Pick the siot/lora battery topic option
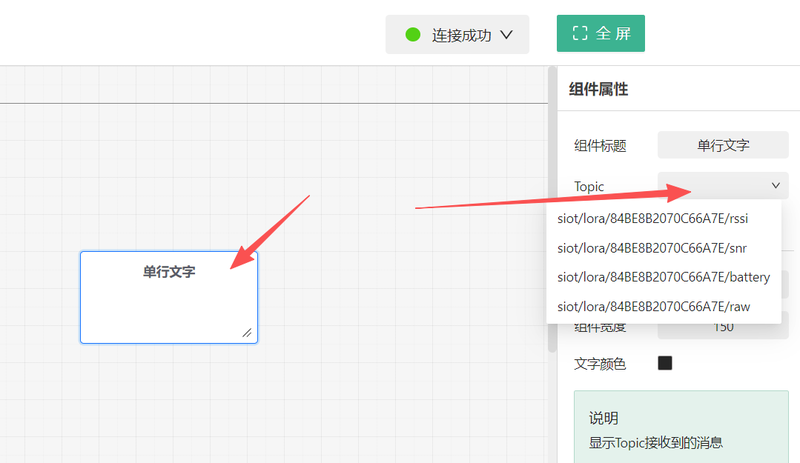This screenshot has width=800, height=463. [x=663, y=277]
